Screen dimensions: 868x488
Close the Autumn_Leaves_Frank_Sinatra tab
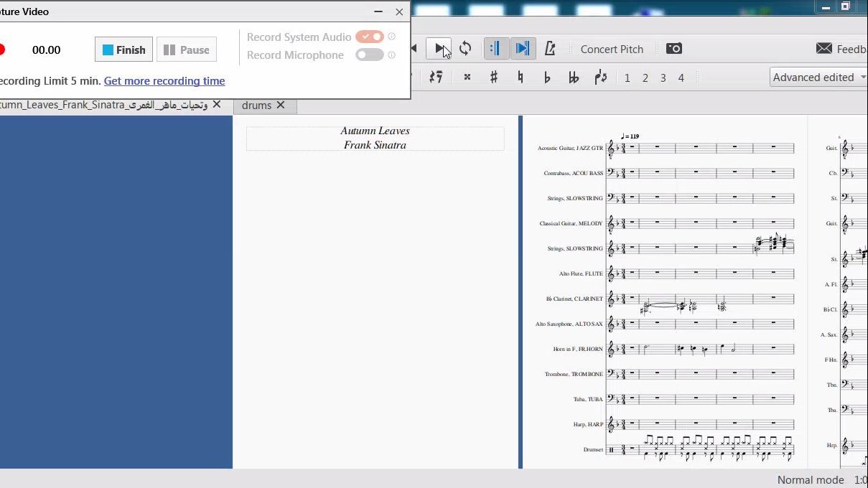pos(217,105)
